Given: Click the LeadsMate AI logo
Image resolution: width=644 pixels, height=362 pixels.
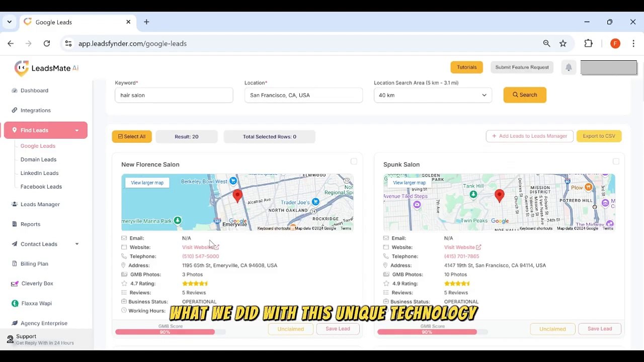Looking at the screenshot, I should coord(46,68).
